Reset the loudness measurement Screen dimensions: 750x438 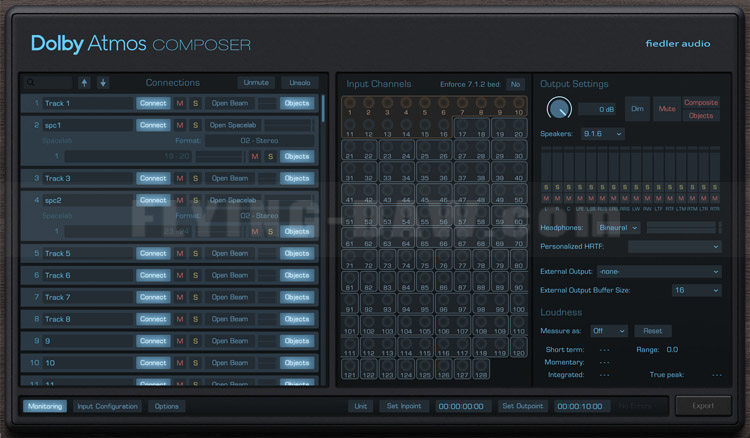tap(652, 331)
